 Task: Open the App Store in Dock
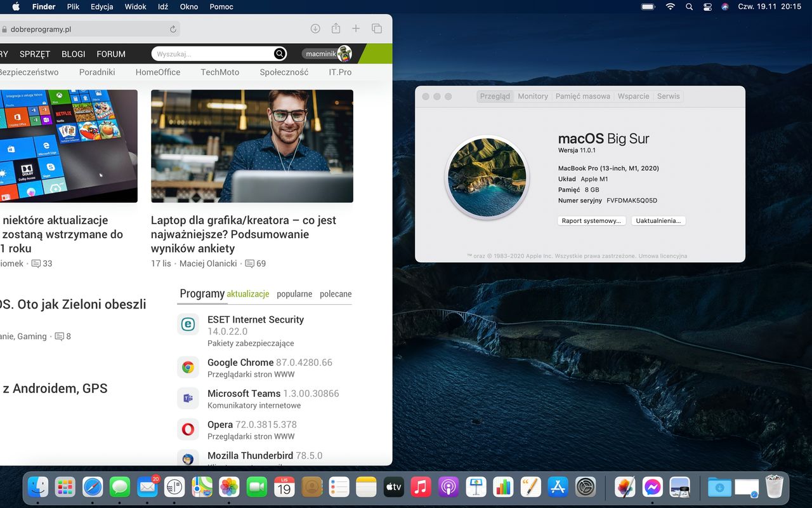tap(558, 487)
